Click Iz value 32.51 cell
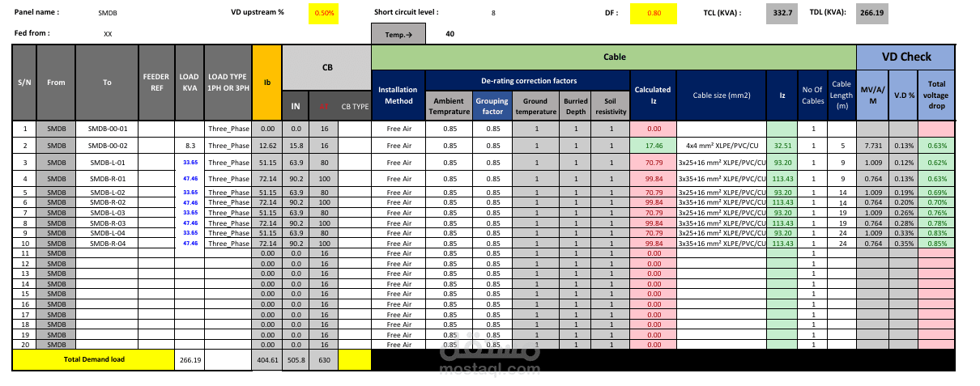This screenshot has width=980, height=386. pyautogui.click(x=782, y=146)
